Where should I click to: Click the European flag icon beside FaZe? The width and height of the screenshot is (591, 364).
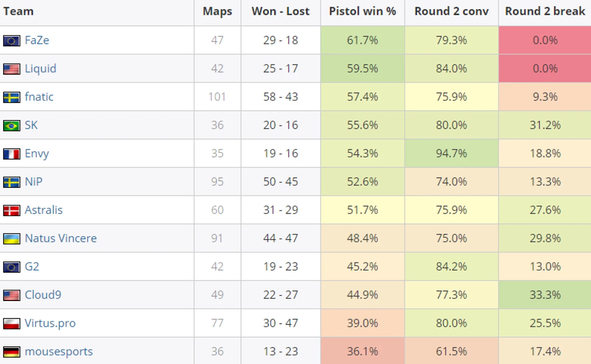pyautogui.click(x=11, y=40)
